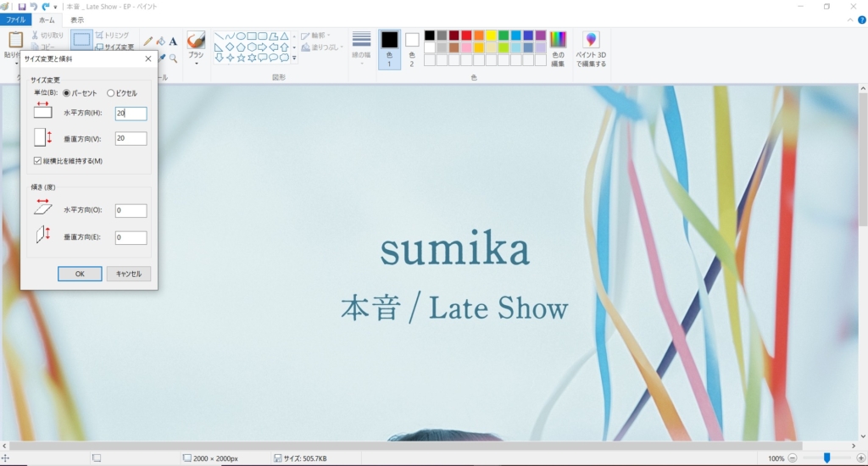Click resize 水平方向(H) input field
This screenshot has height=466, width=868.
pos(131,114)
